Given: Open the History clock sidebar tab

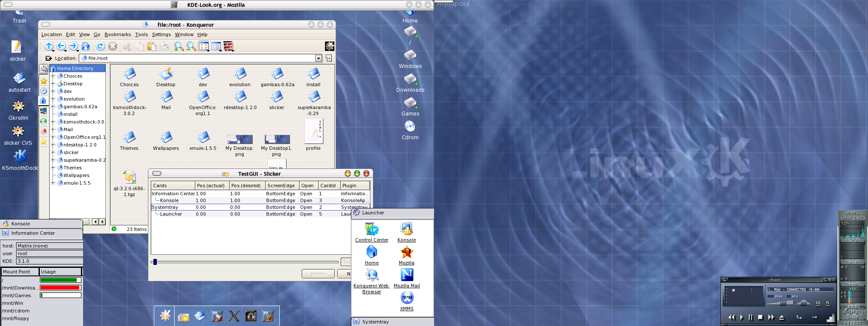Looking at the screenshot, I should point(44,91).
